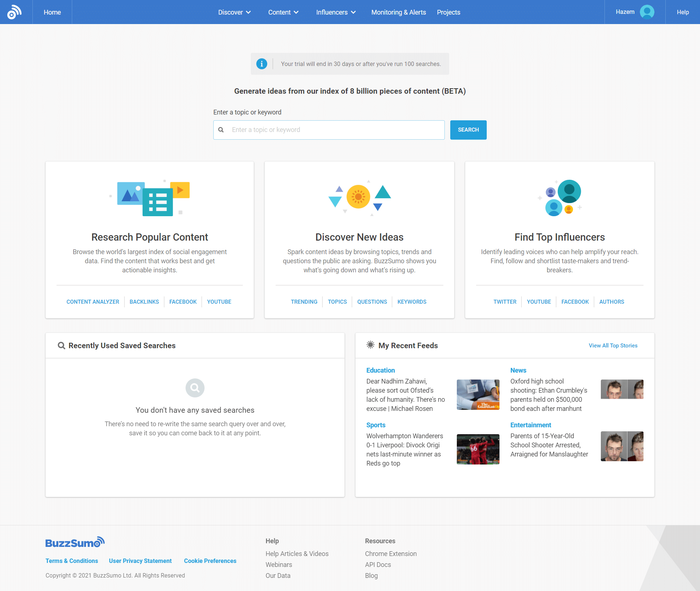Expand the Content dropdown menu

point(284,12)
